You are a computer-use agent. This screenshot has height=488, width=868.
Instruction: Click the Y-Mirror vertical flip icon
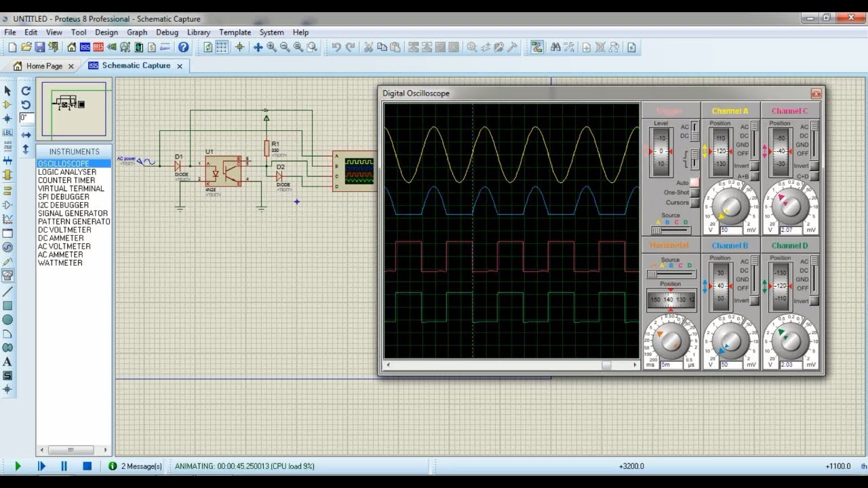[x=26, y=148]
